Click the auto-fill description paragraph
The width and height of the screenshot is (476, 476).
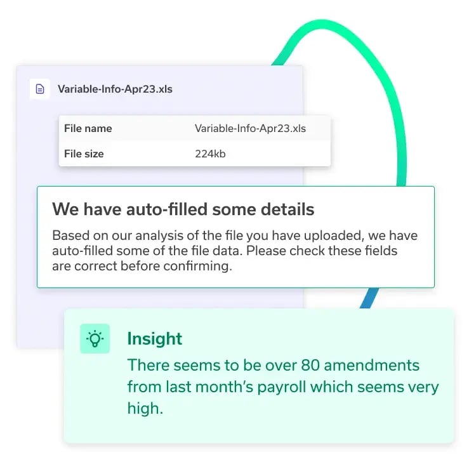[234, 250]
